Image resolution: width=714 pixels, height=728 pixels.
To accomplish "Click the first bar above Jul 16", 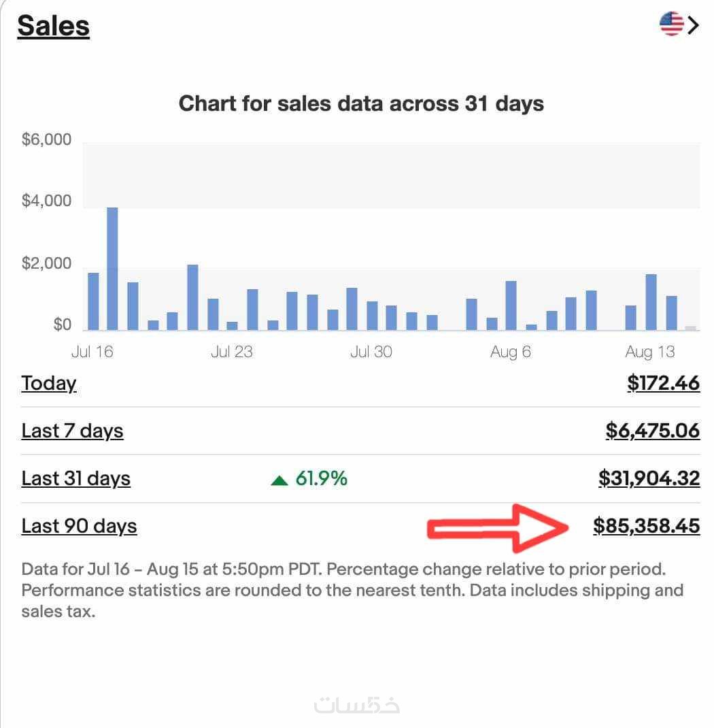I will pos(93,301).
